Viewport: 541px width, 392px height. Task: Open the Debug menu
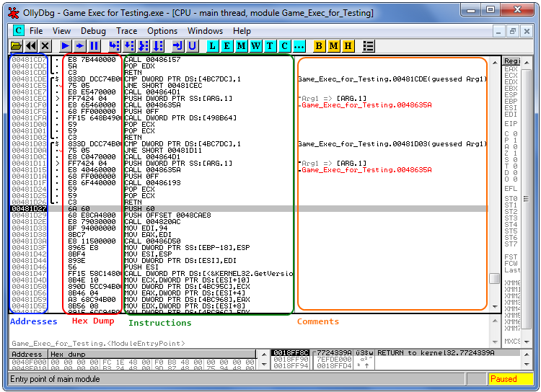click(93, 31)
